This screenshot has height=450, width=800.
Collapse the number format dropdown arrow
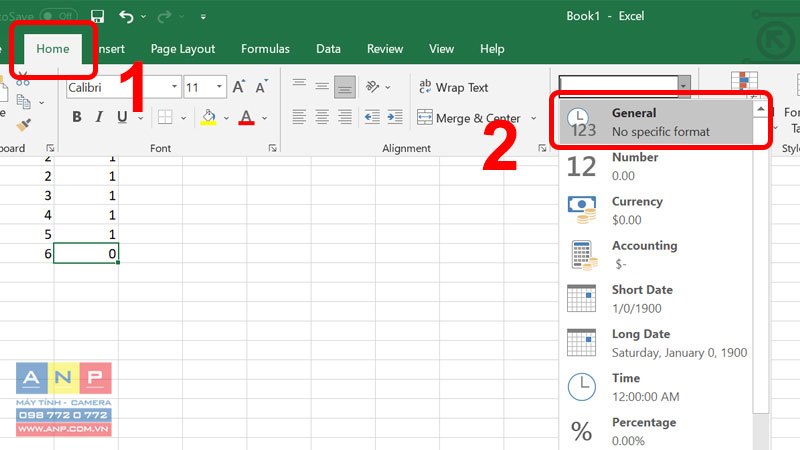684,85
